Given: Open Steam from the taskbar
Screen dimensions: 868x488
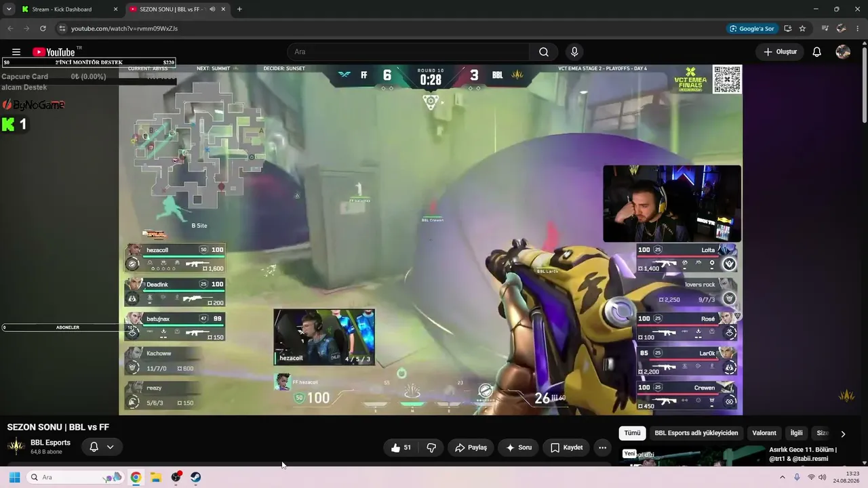Looking at the screenshot, I should coord(195,477).
